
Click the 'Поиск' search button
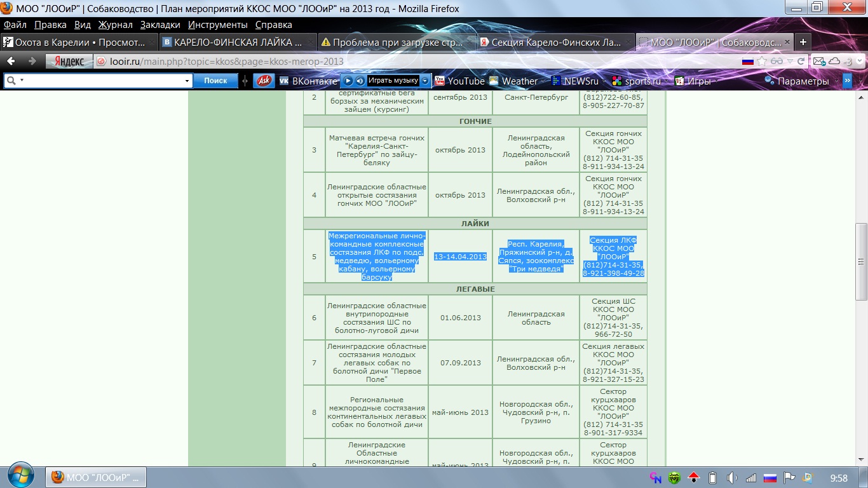(215, 81)
